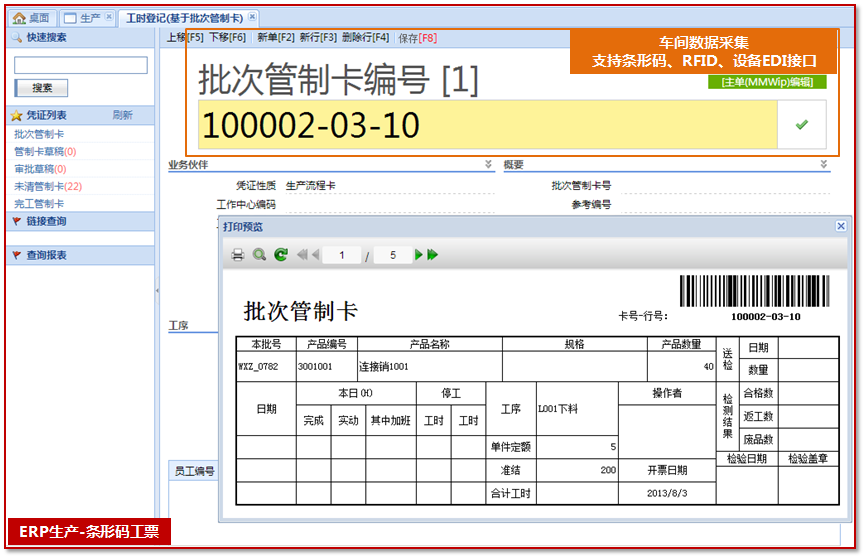Open 管制卡草稿(0) list
Viewport: 866px width, 559px height.
pos(45,151)
